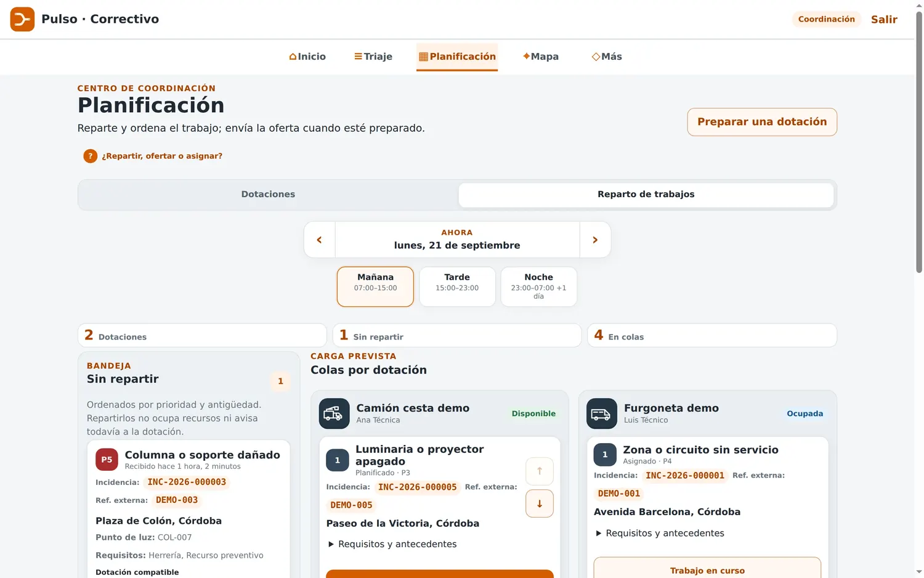Viewport: 924px width, 578px height.
Task: Click Salir to log out
Action: coord(884,19)
